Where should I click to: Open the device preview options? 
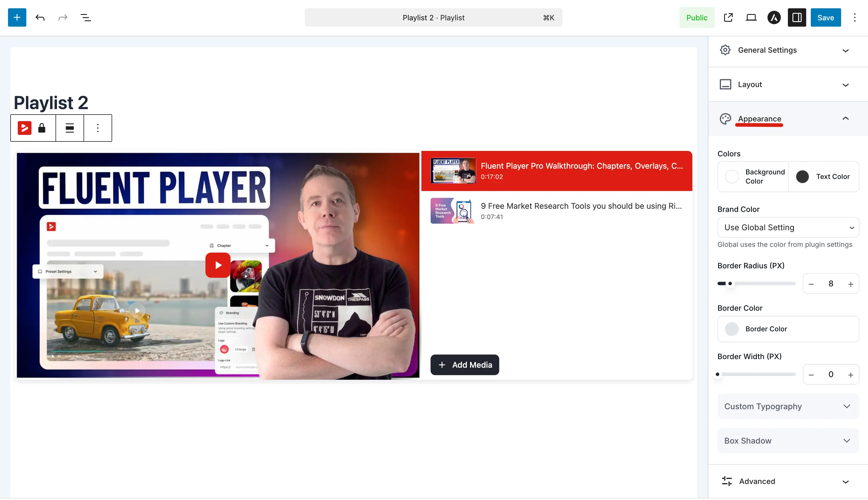(x=751, y=17)
